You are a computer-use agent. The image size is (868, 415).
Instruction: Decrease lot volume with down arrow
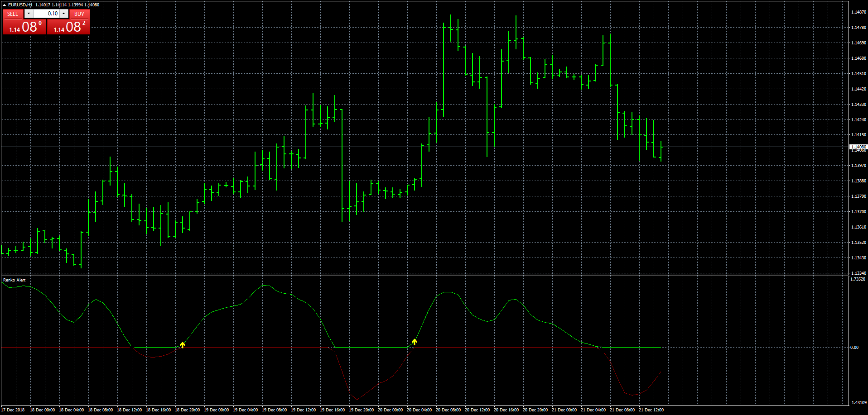(x=29, y=14)
